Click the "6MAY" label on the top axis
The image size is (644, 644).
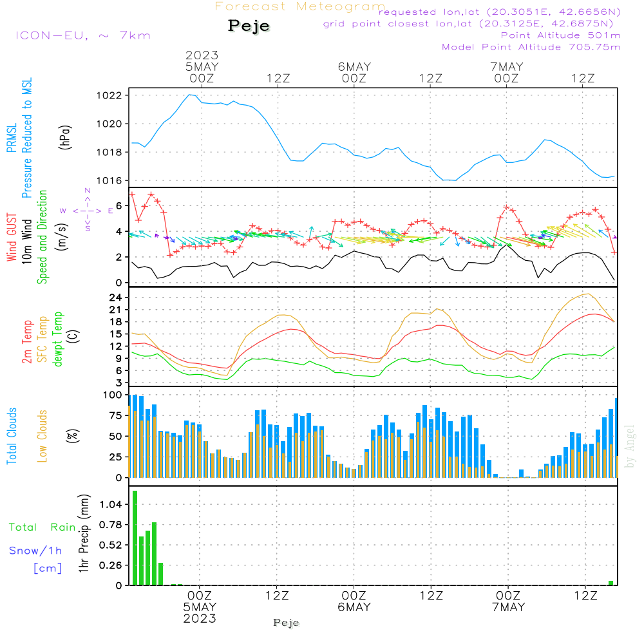point(354,66)
